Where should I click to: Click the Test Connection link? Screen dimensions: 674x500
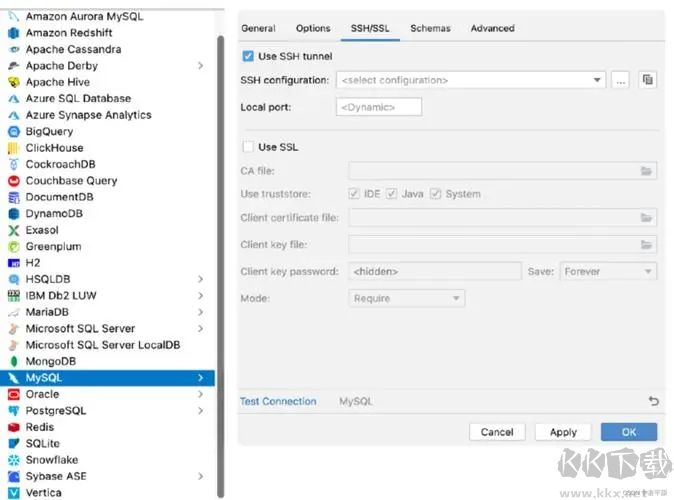(278, 401)
